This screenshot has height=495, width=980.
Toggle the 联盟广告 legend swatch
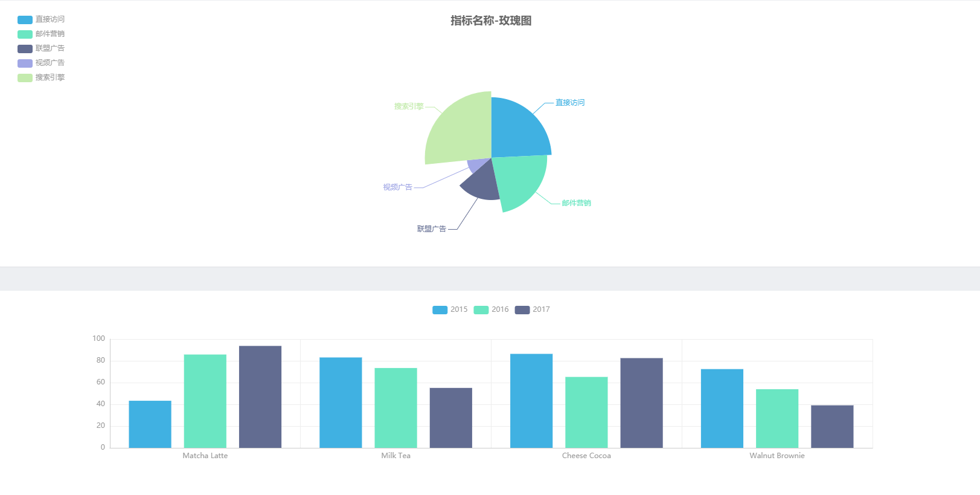pos(25,49)
